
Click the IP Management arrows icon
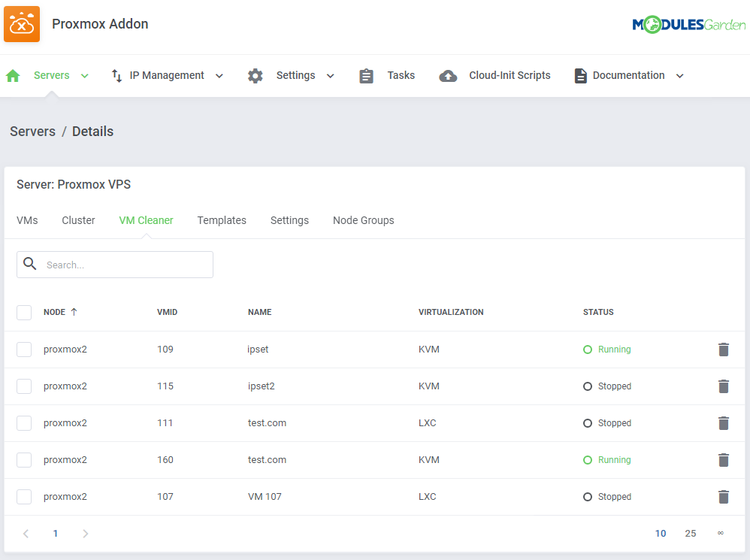pyautogui.click(x=116, y=76)
